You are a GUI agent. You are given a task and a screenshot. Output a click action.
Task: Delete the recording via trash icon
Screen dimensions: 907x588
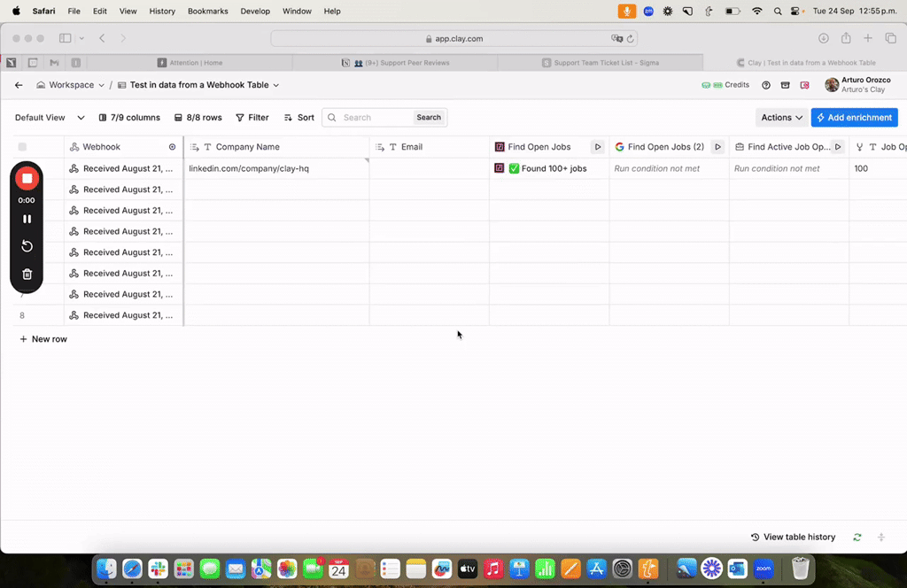(x=27, y=275)
